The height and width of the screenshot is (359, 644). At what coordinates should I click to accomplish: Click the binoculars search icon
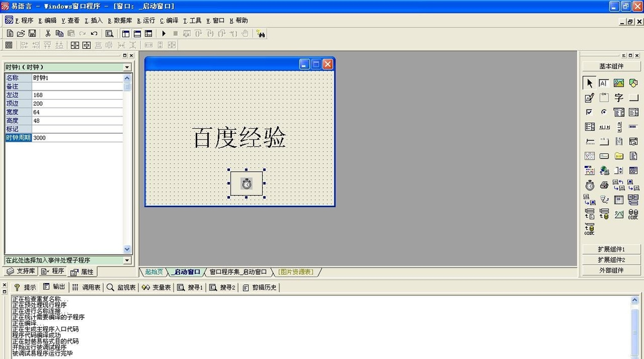[x=260, y=33]
